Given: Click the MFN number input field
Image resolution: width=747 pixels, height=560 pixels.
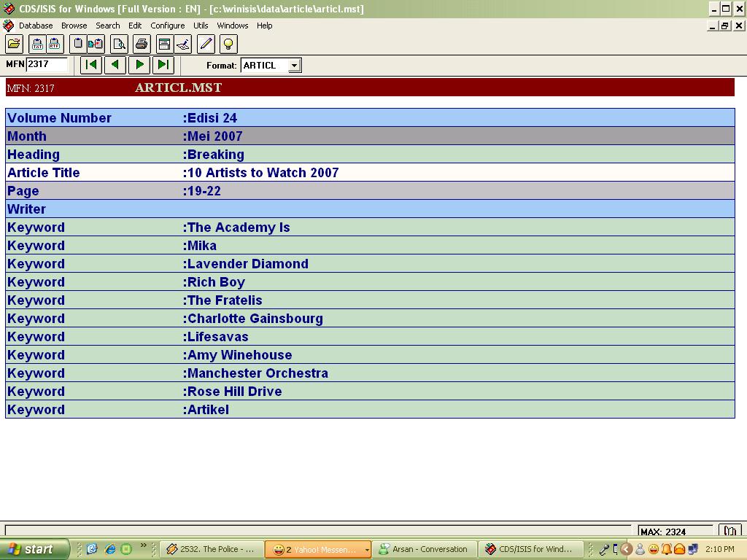Looking at the screenshot, I should click(47, 64).
